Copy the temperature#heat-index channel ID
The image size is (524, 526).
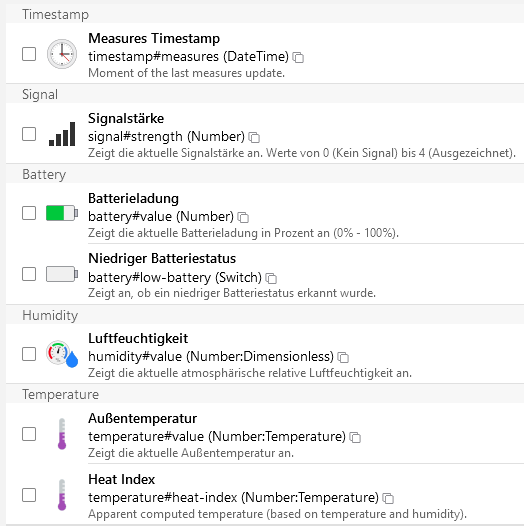point(388,498)
